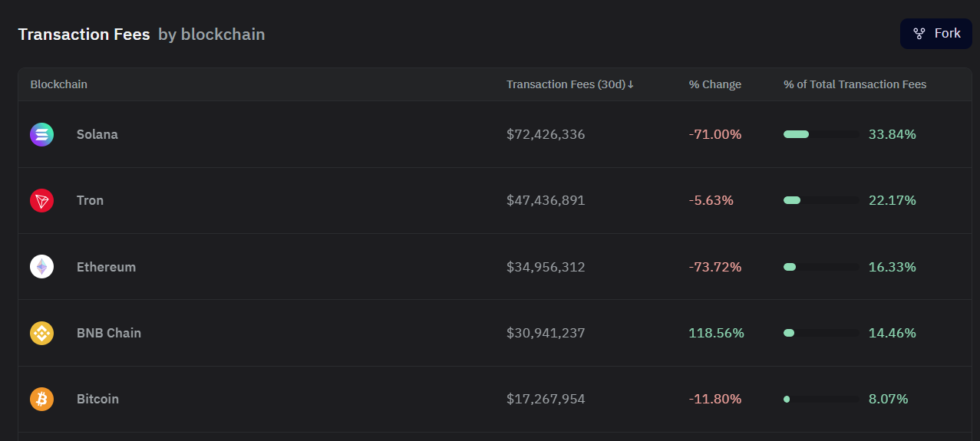Open the Bitcoin blockchain name
Screen dimensions: 980x441
(97, 399)
